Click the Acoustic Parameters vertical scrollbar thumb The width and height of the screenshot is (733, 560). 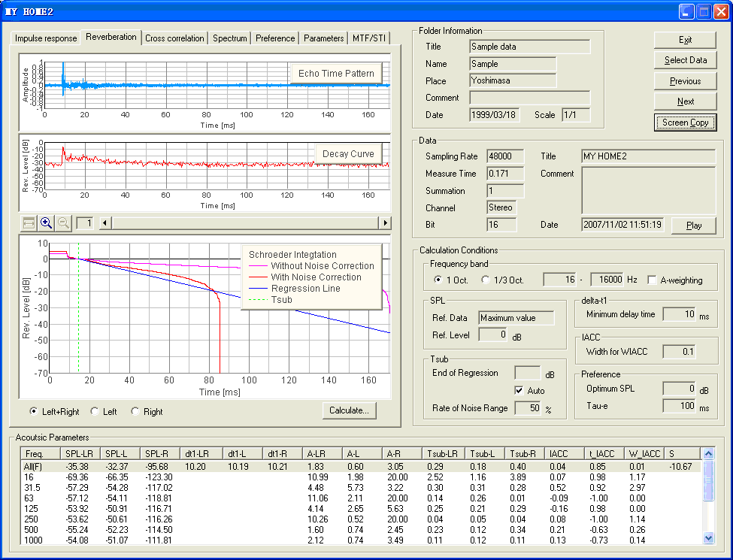tap(708, 480)
